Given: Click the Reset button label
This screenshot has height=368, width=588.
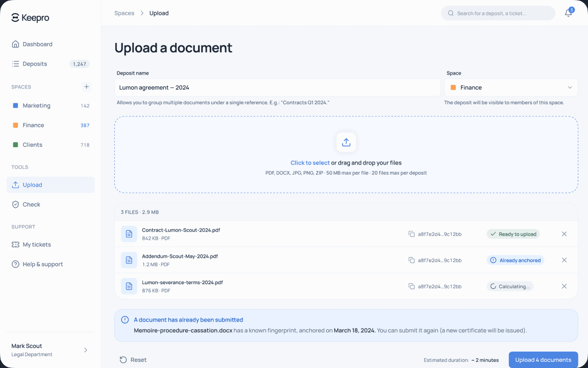Looking at the screenshot, I should (x=138, y=360).
